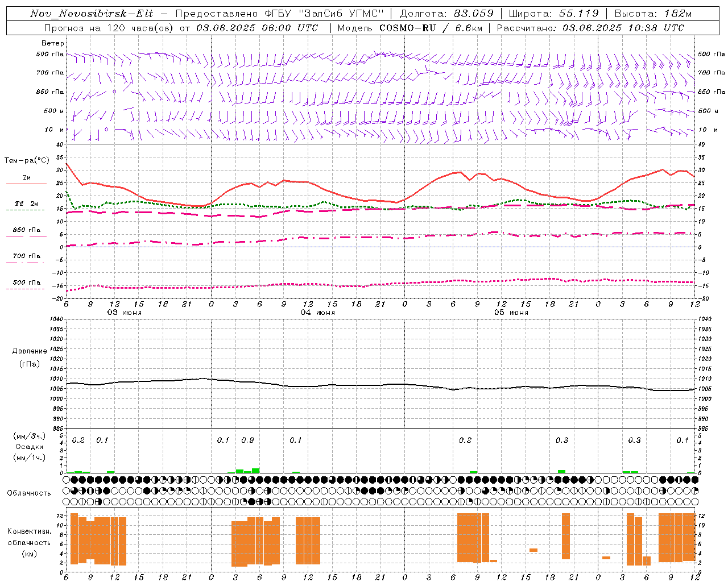Click the 'Ветер' wind panel label
Screen dimensions: 728x582
click(53, 43)
